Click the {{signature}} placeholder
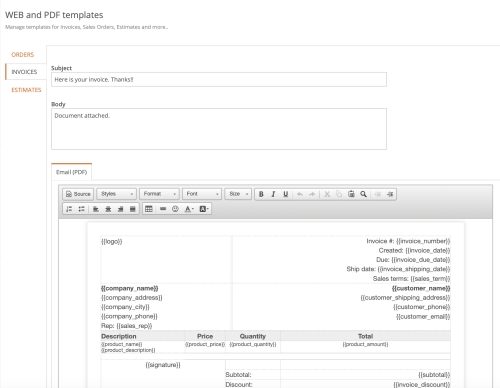500x388 pixels. (163, 365)
